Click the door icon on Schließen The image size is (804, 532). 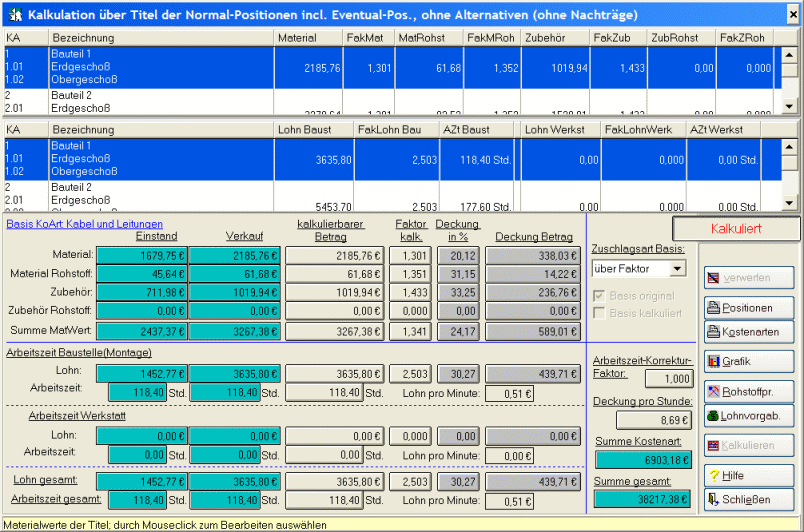click(x=713, y=499)
